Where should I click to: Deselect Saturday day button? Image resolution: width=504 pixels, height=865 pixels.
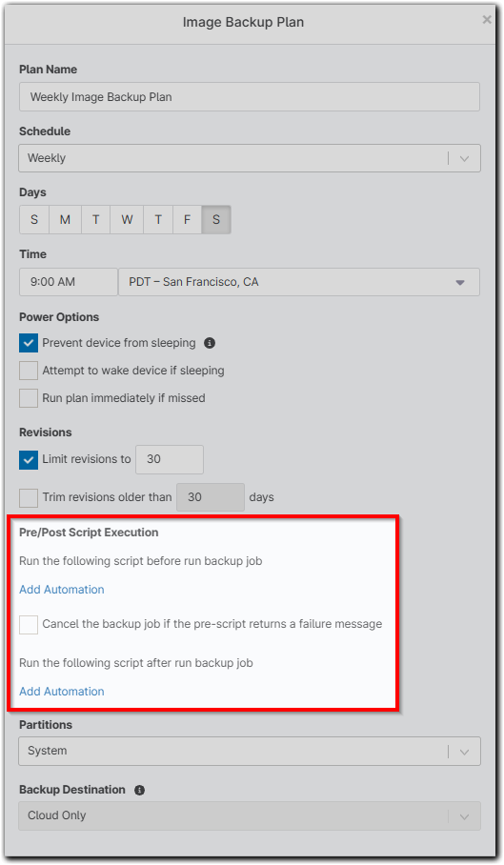point(216,219)
